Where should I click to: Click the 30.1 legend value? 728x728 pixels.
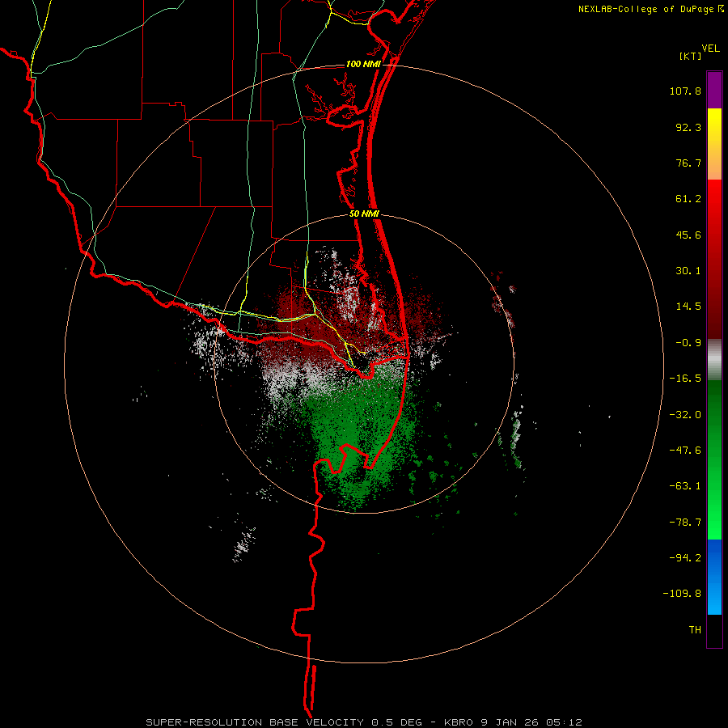click(x=688, y=271)
